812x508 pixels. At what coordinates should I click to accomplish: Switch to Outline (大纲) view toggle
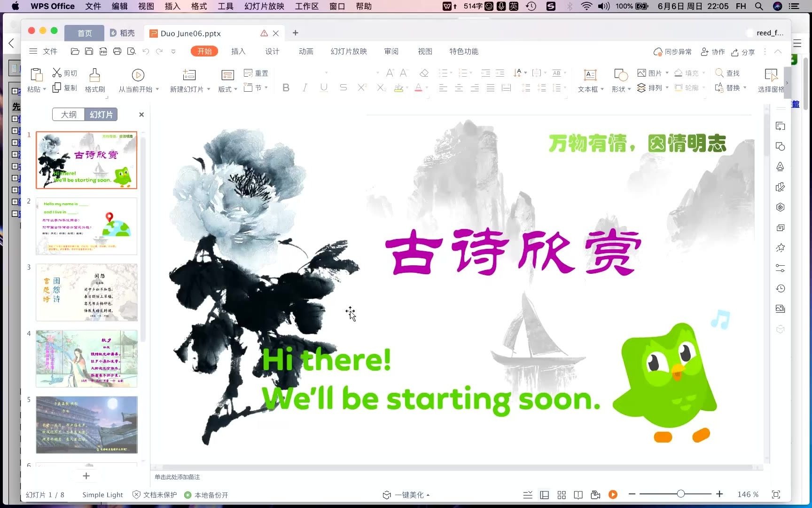[x=69, y=114]
